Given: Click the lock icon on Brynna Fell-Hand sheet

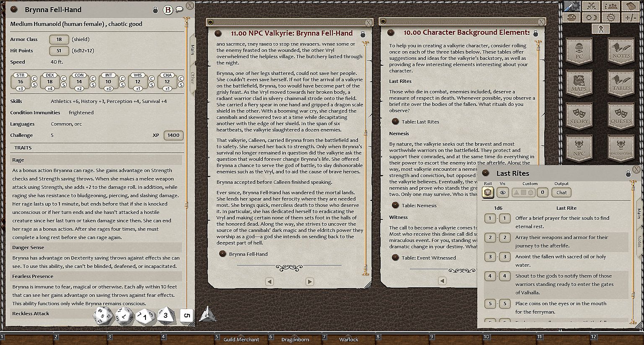Looking at the screenshot, I should [156, 10].
